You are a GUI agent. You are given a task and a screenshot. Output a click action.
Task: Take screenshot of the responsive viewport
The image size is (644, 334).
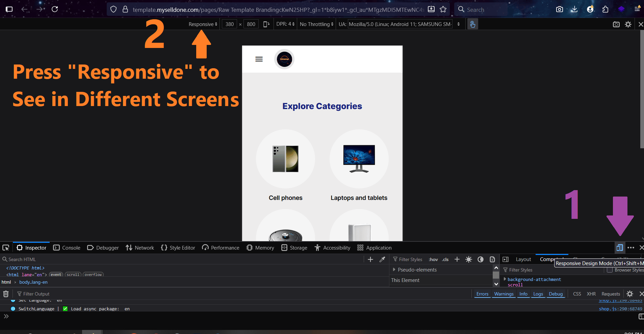point(616,24)
